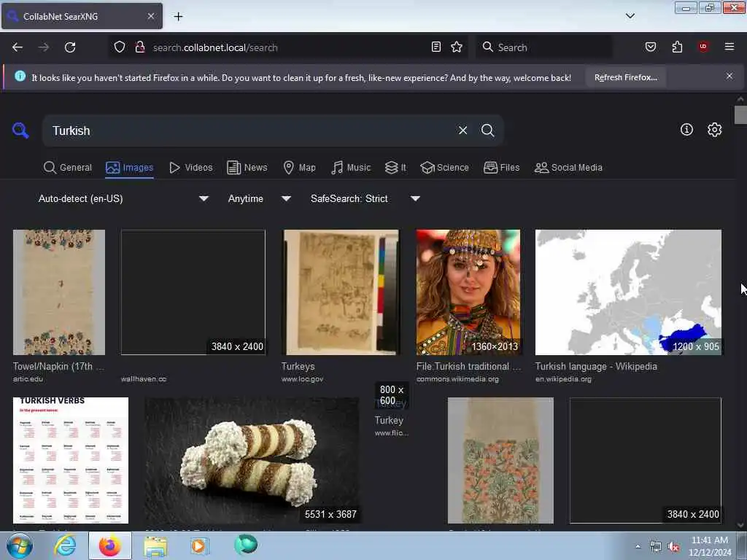
Task: Open the About info icon
Action: pos(686,130)
